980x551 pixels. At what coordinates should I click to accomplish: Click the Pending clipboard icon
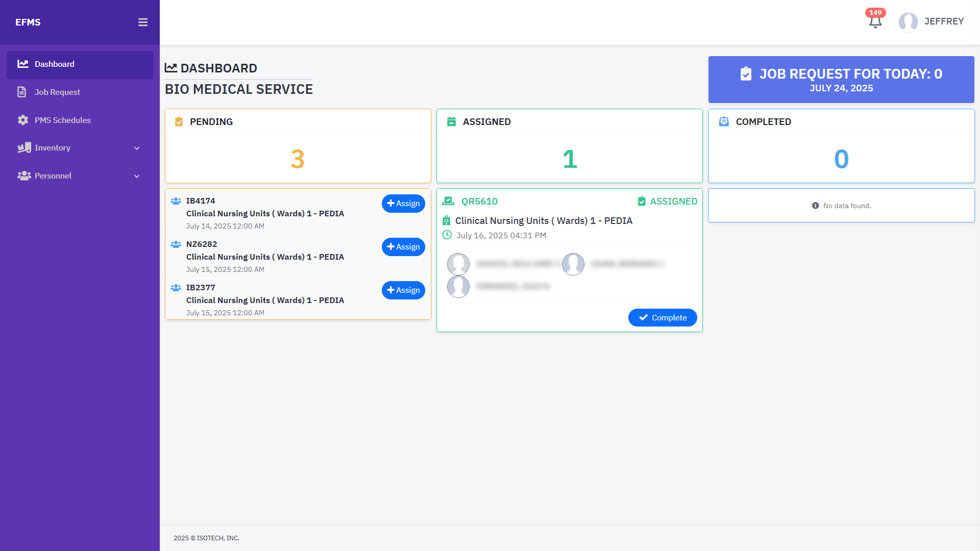[x=179, y=122]
